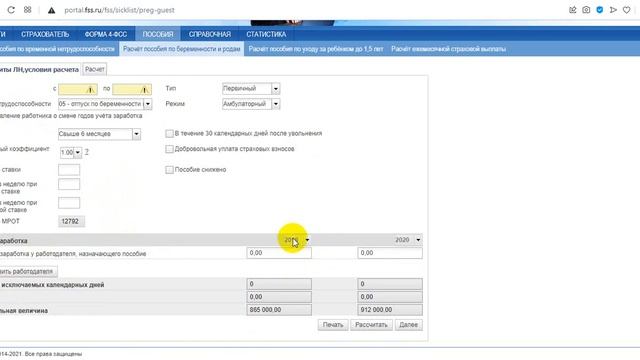Click the 'ставки' input field
Image resolution: width=640 pixels, height=360 pixels.
pos(69,170)
